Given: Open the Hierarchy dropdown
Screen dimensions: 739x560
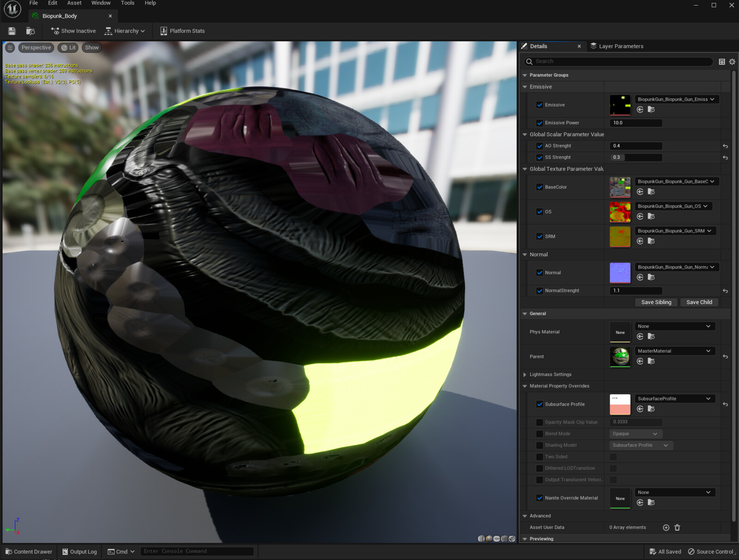Looking at the screenshot, I should pyautogui.click(x=125, y=31).
